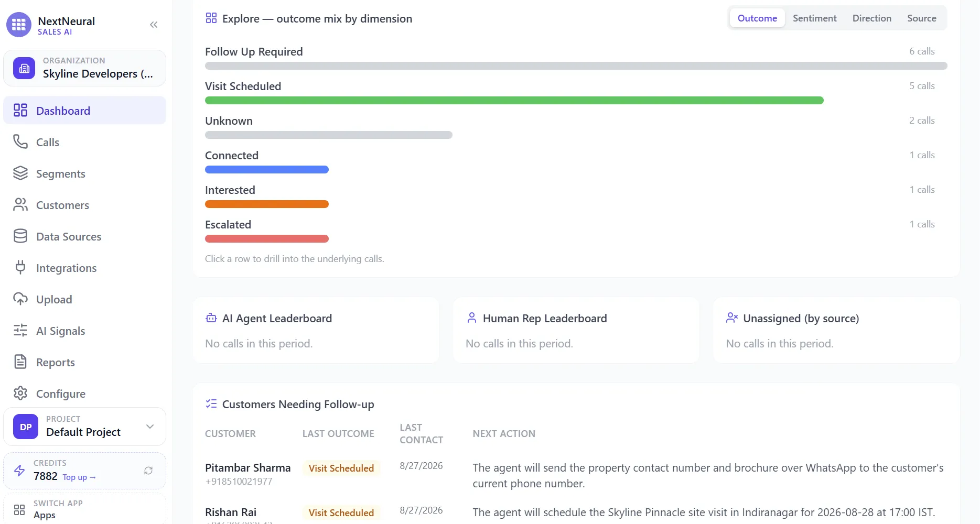
Task: Click the Human Rep Leaderboard person icon
Action: tap(472, 318)
